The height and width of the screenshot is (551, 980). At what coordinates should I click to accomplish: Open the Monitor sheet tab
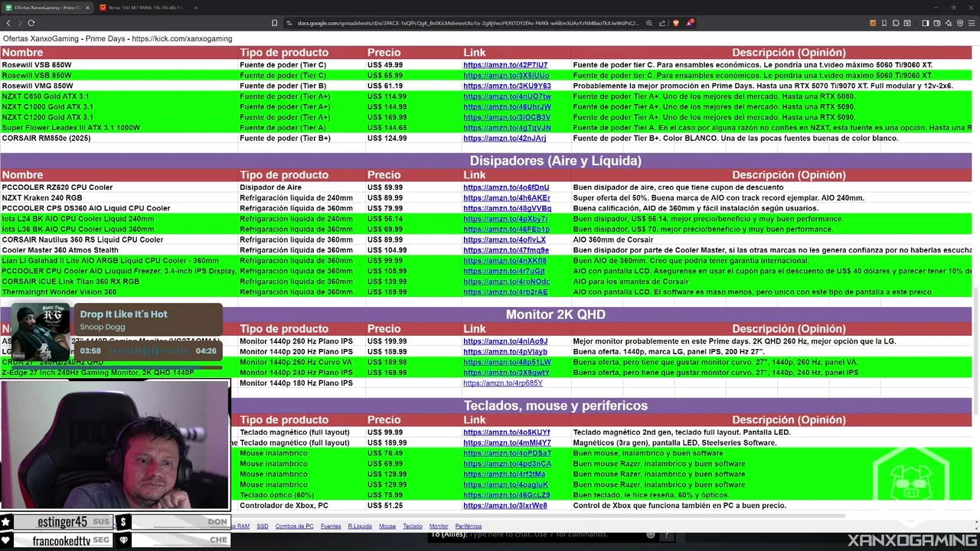(439, 527)
